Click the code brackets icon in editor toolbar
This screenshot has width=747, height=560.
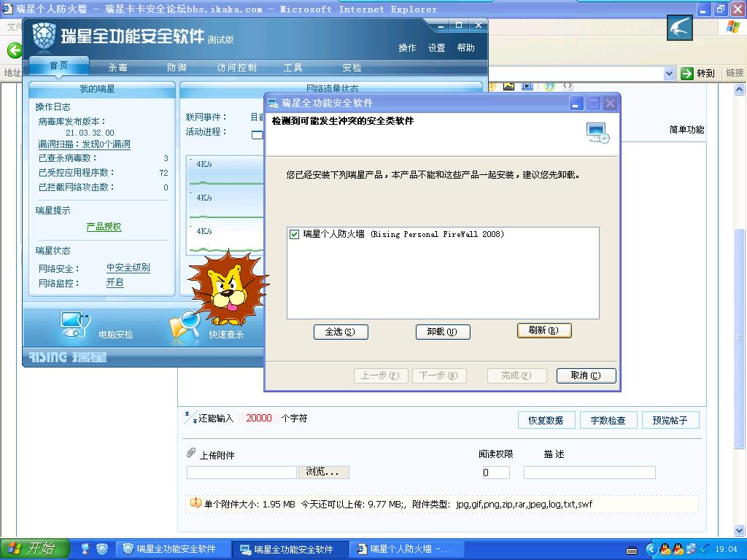pyautogui.click(x=568, y=87)
